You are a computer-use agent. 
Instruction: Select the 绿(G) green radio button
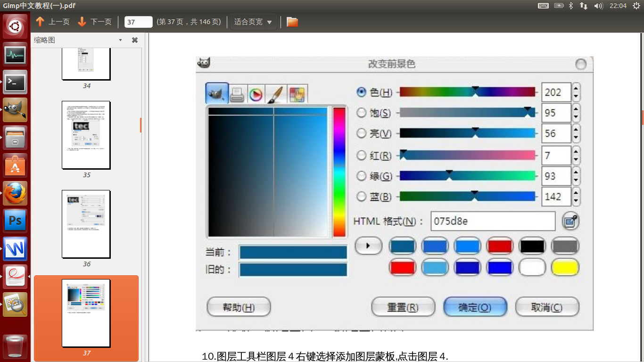pyautogui.click(x=362, y=176)
